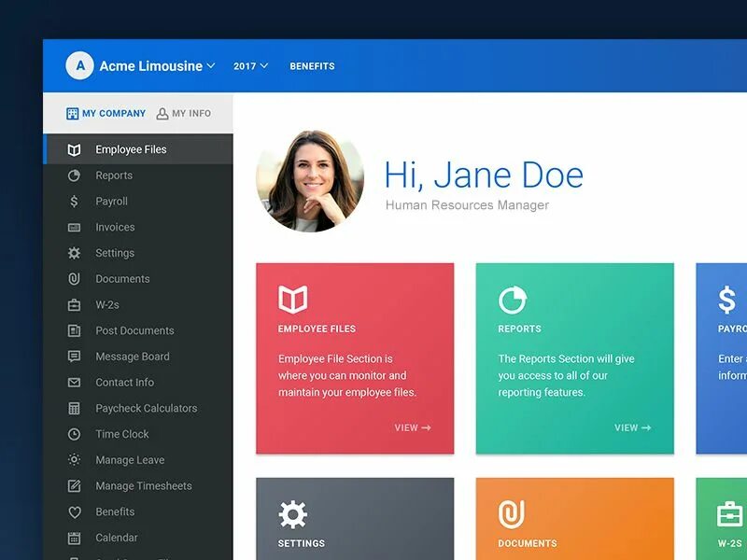Open Employee Files label in the sidebar

[131, 149]
